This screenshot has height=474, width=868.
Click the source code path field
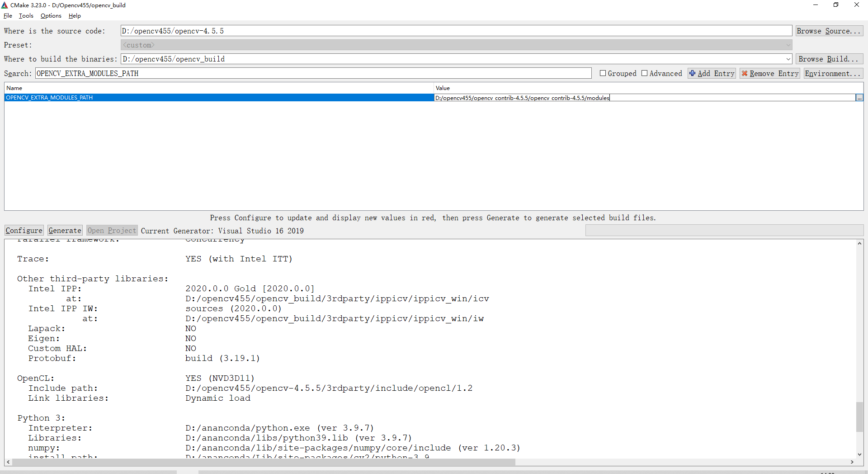(x=457, y=31)
